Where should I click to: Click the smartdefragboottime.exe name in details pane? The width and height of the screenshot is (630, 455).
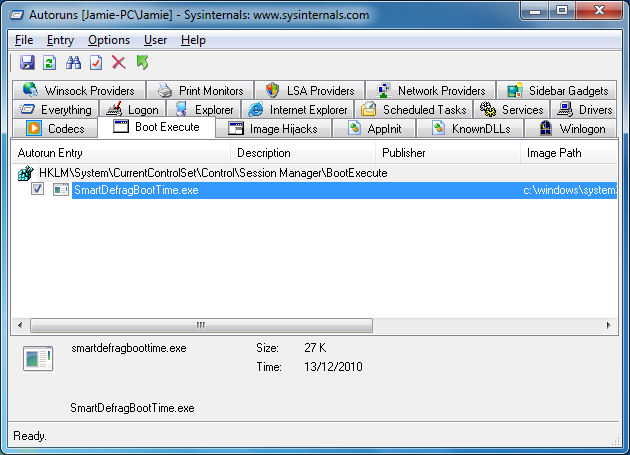coord(129,348)
